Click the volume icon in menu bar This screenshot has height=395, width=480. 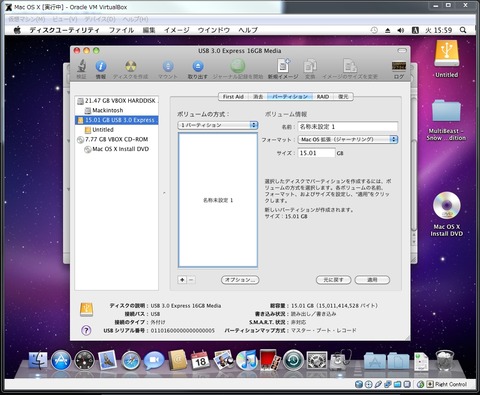click(x=400, y=30)
